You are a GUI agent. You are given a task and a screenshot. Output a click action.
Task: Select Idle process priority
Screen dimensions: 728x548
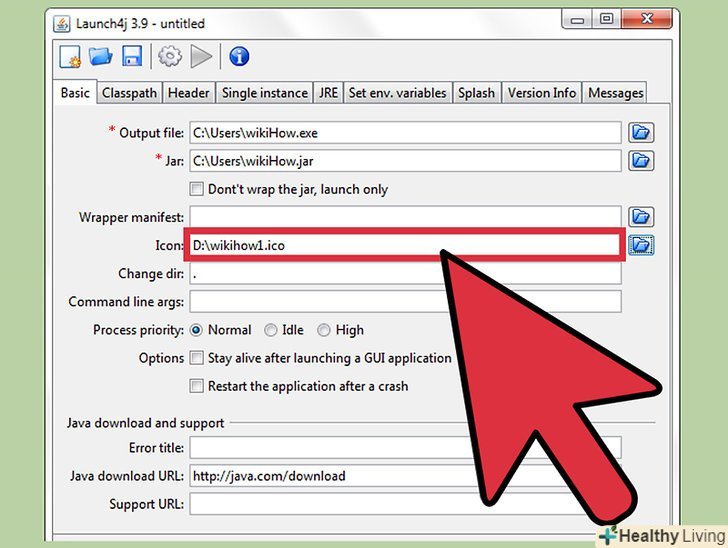coord(270,330)
